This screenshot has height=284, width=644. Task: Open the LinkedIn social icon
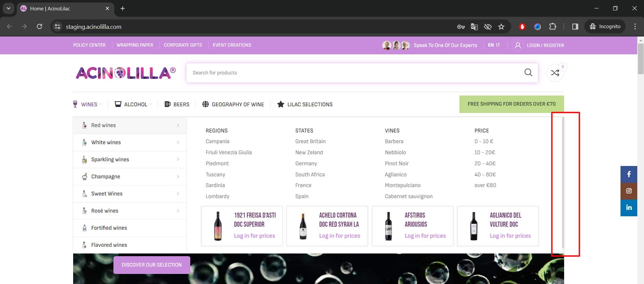coord(629,208)
